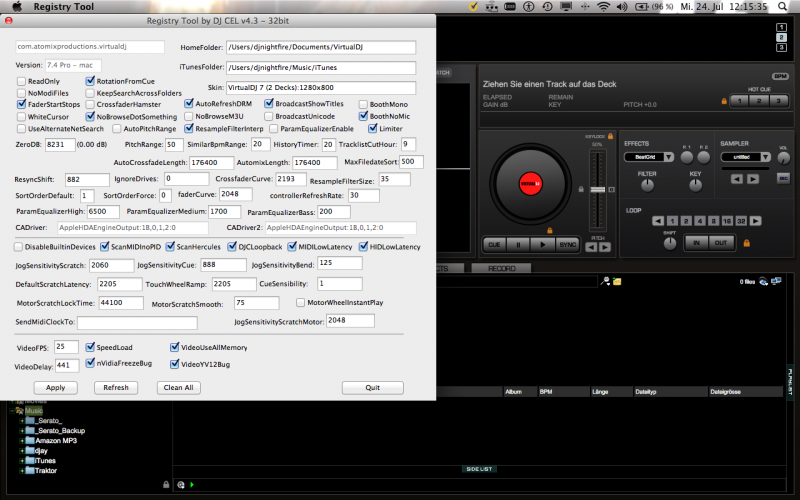
Task: Click the yellow folder icon beside search
Action: tap(617, 281)
